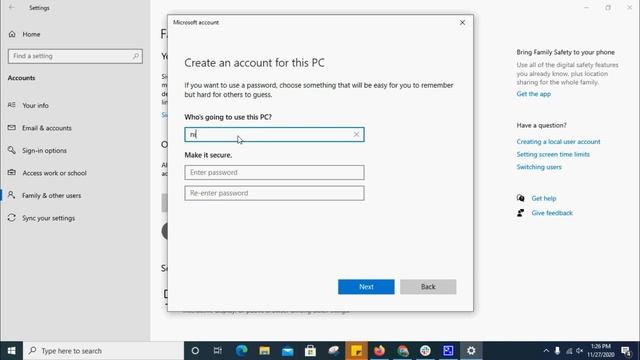Viewport: 640px width, 360px height.
Task: Open Access work or school page
Action: pyautogui.click(x=54, y=173)
